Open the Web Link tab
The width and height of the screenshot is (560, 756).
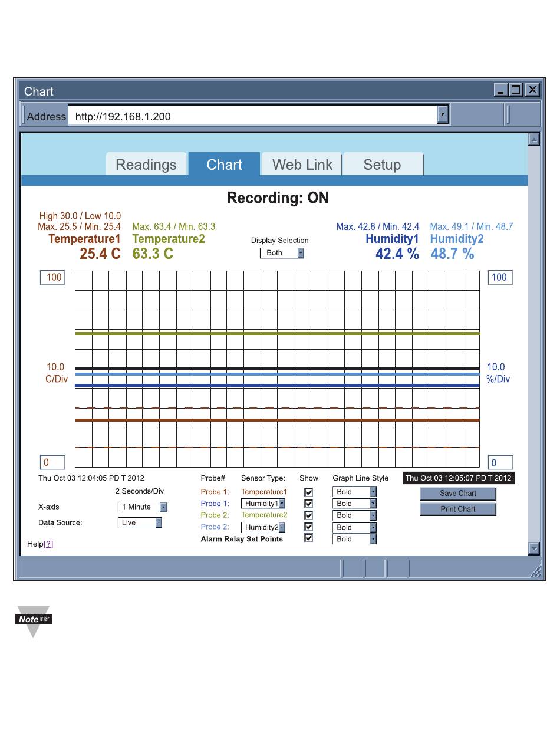[x=302, y=165]
